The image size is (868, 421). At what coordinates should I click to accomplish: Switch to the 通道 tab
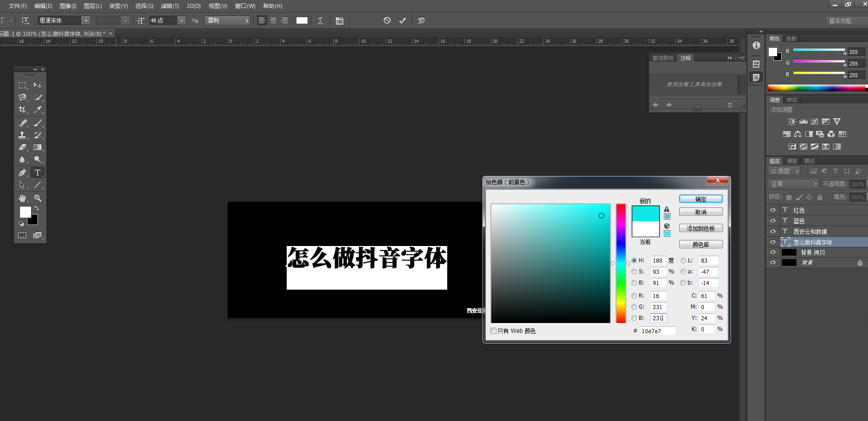pos(792,161)
